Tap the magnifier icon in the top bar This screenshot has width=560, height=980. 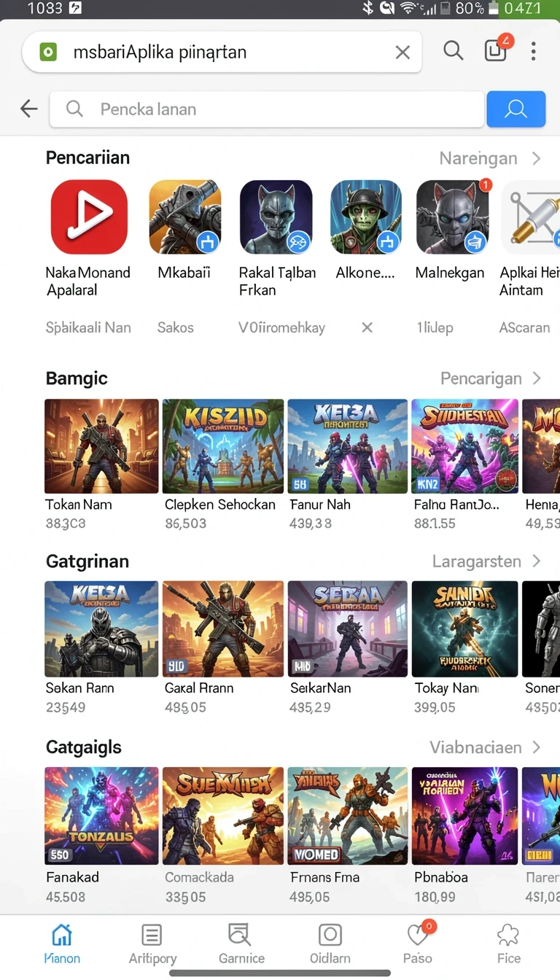(453, 51)
